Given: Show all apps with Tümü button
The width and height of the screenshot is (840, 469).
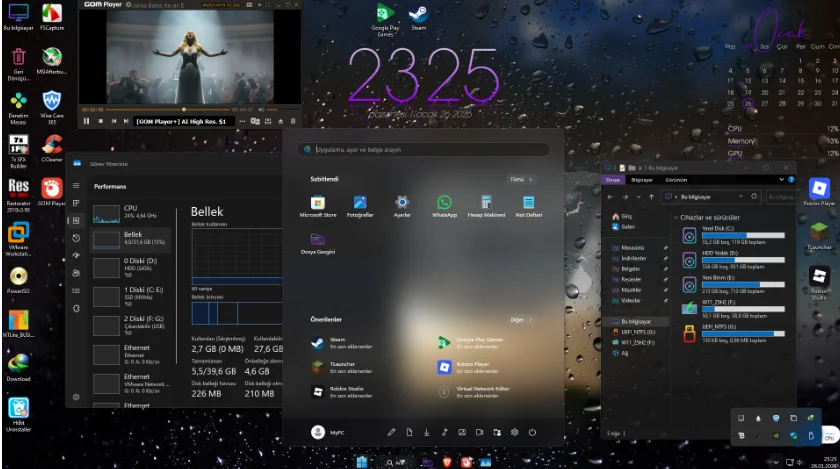Looking at the screenshot, I should pos(520,179).
